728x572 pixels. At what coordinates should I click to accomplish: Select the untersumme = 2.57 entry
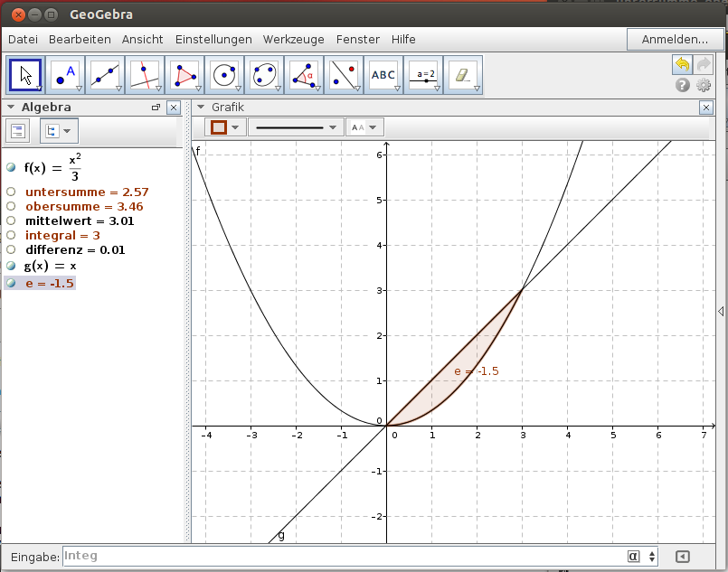pos(87,192)
